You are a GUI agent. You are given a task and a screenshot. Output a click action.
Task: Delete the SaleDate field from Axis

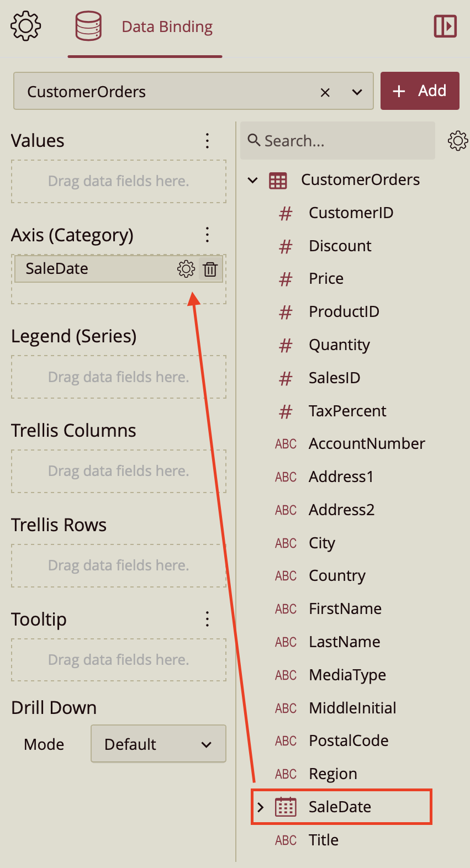coord(210,269)
